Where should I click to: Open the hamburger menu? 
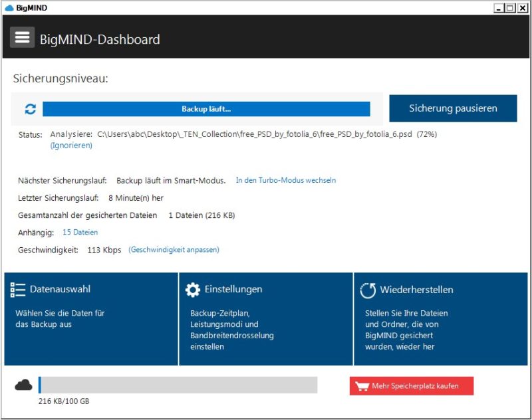(22, 37)
